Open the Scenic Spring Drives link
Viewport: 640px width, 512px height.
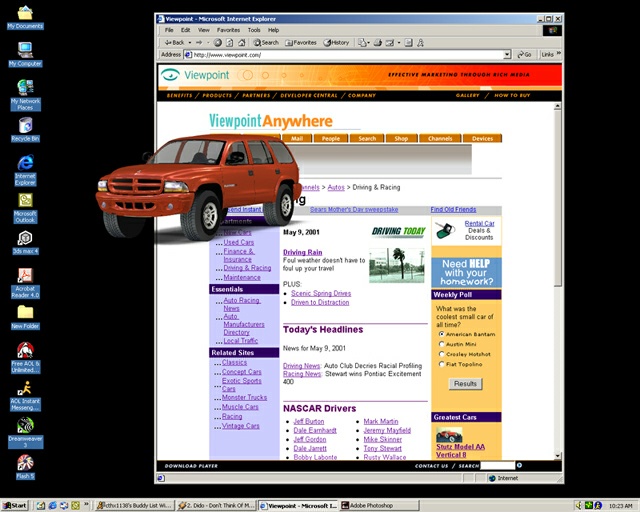click(321, 293)
